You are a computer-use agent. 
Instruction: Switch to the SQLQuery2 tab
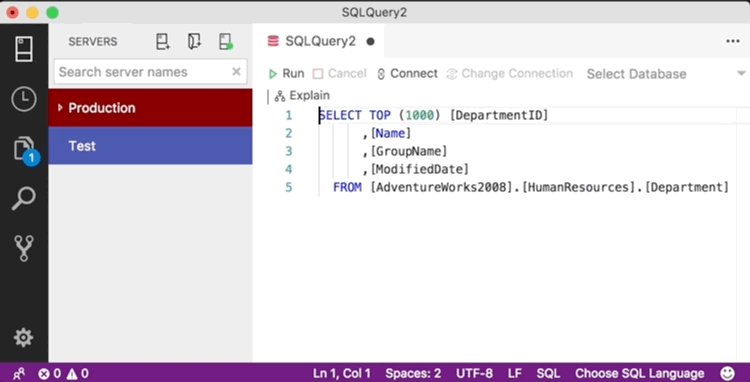[x=320, y=42]
